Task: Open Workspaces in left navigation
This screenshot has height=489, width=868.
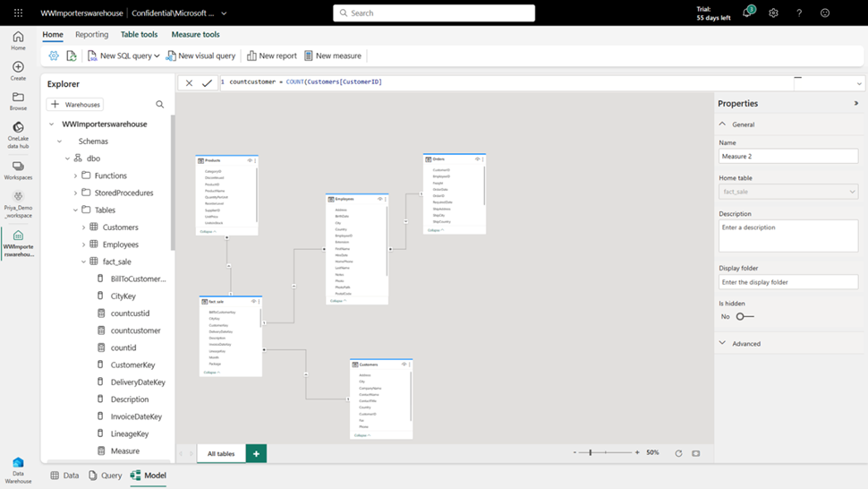Action: click(x=18, y=170)
